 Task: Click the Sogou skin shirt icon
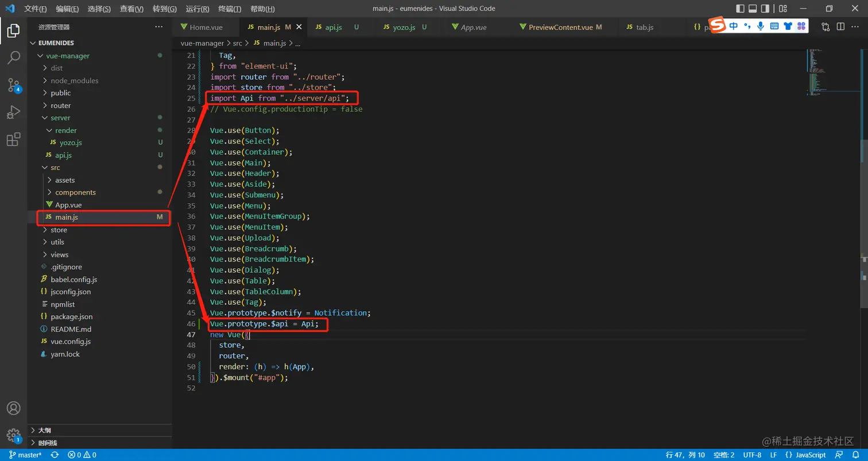(788, 26)
